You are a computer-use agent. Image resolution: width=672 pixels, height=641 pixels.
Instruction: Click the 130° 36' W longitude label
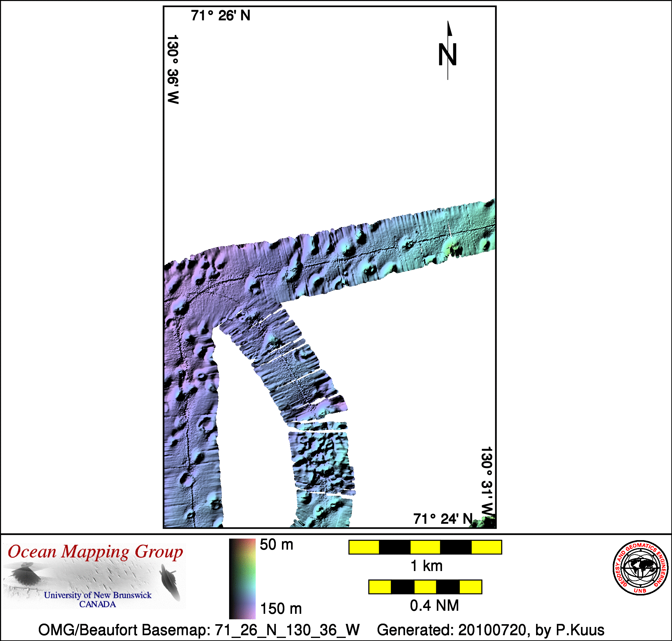173,69
